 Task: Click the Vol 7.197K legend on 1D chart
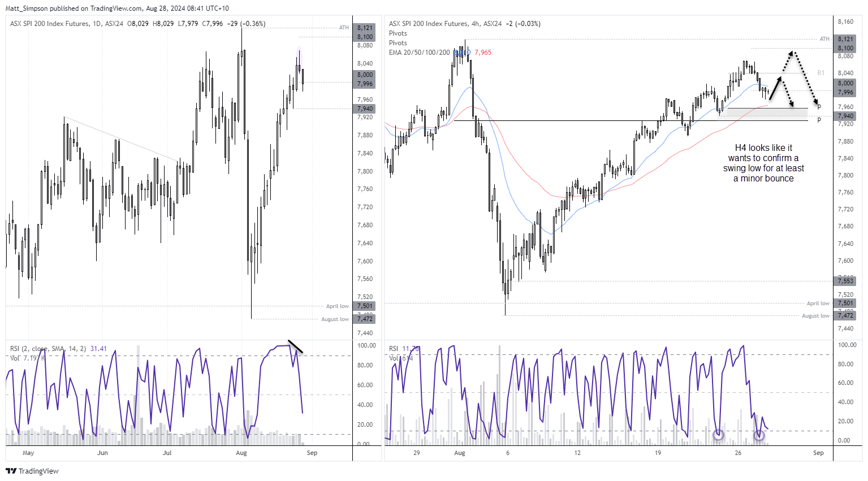click(28, 358)
